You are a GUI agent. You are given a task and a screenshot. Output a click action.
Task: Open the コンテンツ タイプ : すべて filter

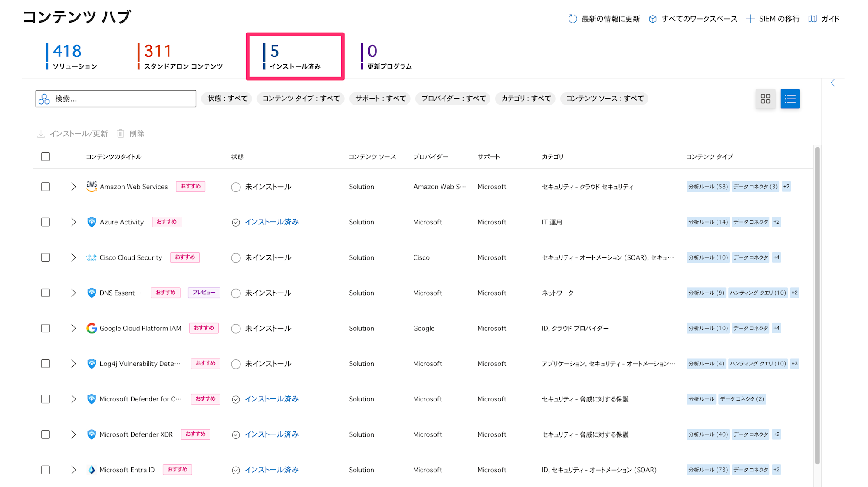point(301,99)
